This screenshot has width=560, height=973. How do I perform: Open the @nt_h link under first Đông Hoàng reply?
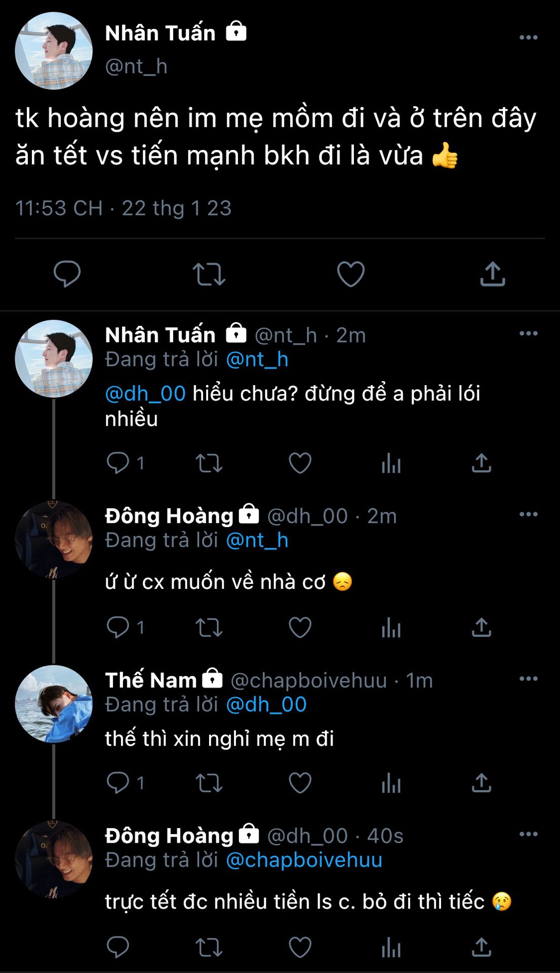click(x=257, y=540)
